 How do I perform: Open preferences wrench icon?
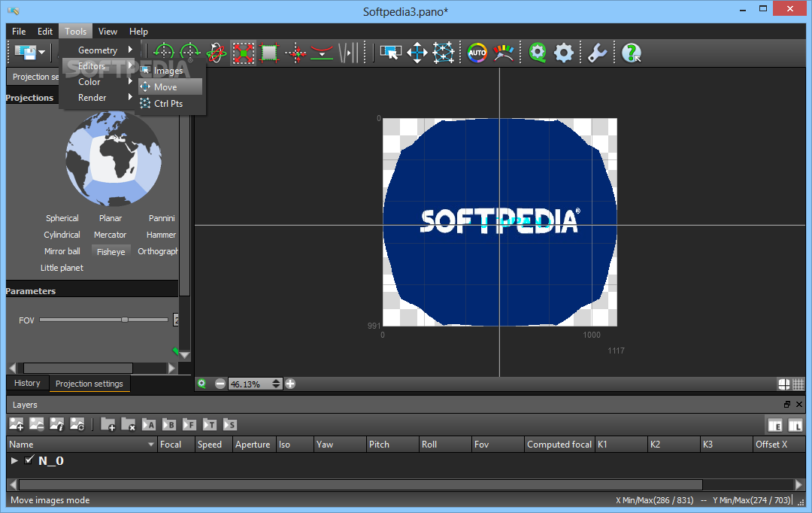tap(597, 53)
